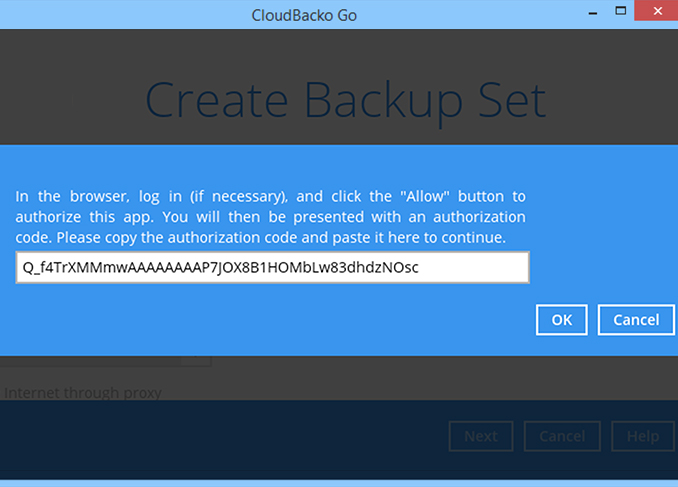Open the dimmed Help button

pos(643,436)
